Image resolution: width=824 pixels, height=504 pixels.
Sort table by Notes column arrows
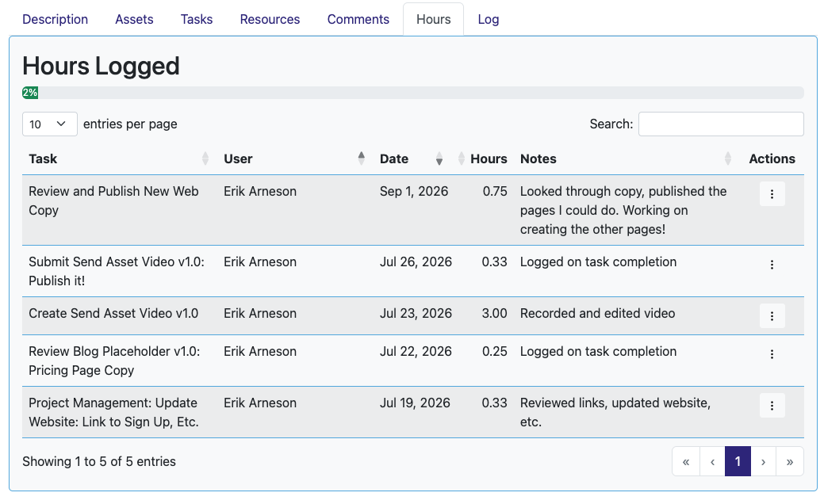[728, 158]
